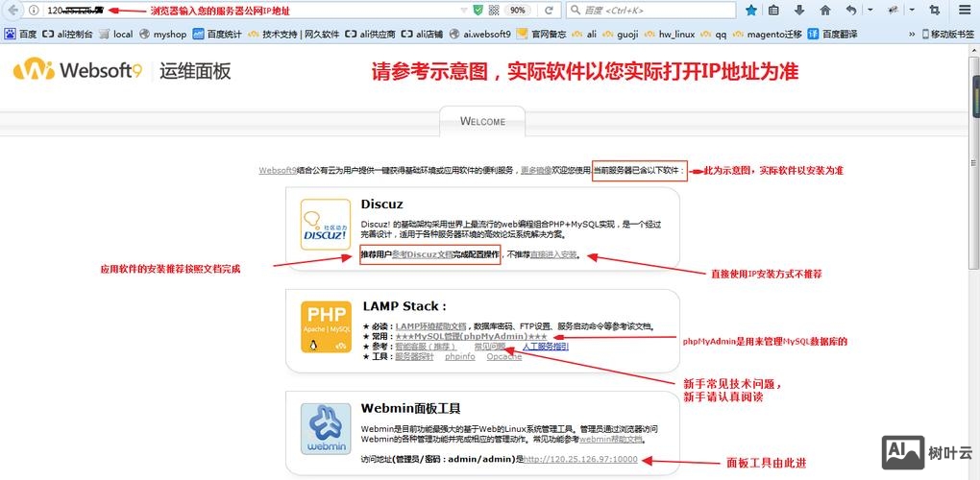980x480 pixels.
Task: Open MySQL管理(phpMyAdmin) link
Action: tap(471, 336)
